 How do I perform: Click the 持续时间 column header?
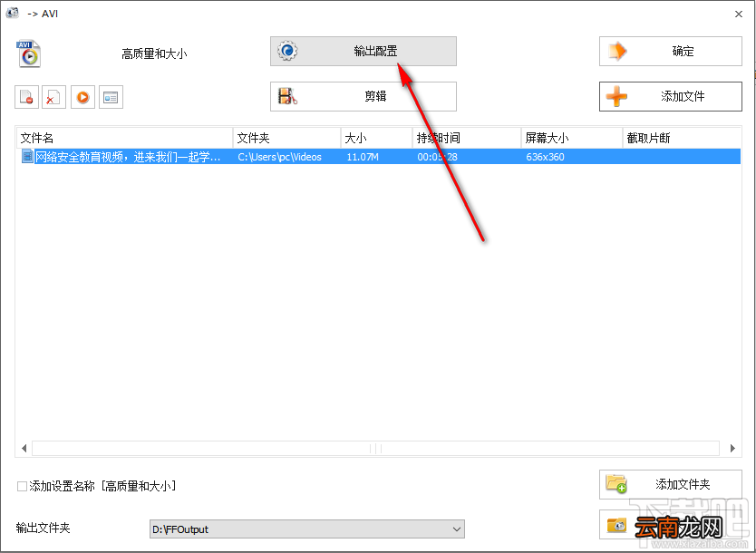pyautogui.click(x=467, y=139)
